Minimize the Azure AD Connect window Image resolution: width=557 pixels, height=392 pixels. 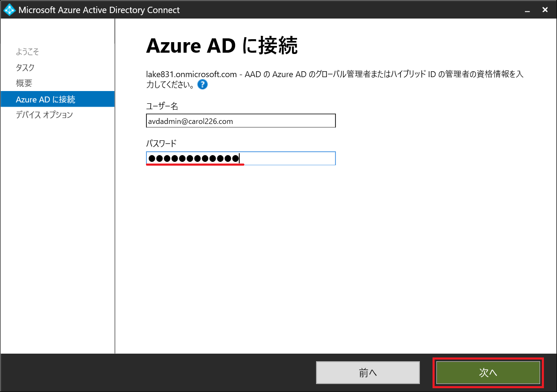527,10
